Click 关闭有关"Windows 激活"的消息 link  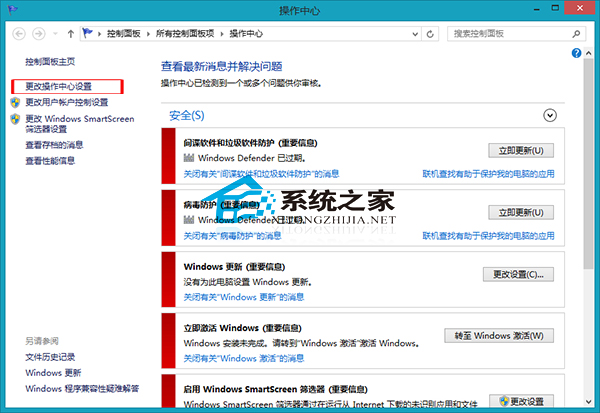tap(244, 358)
